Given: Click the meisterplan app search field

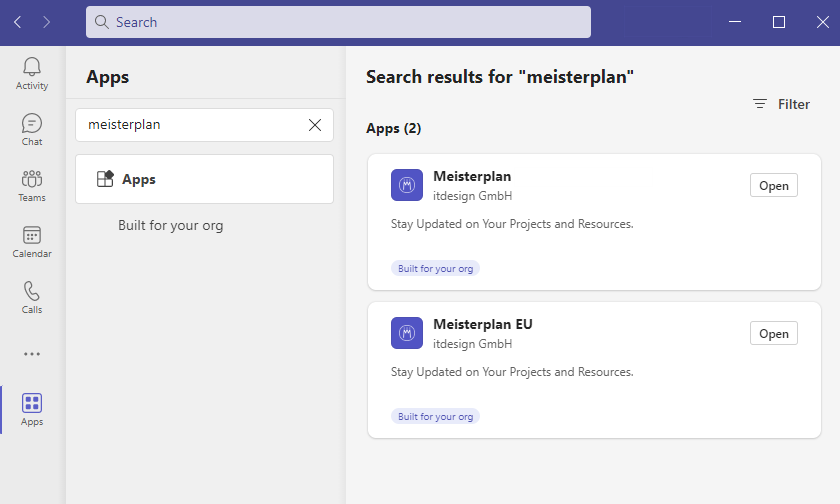Looking at the screenshot, I should [204, 125].
